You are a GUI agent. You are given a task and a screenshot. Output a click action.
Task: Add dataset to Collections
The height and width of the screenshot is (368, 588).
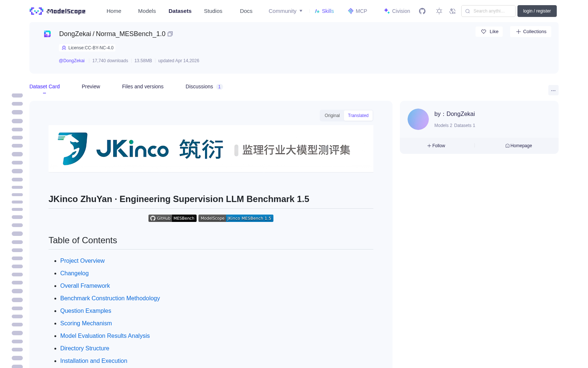(x=531, y=32)
